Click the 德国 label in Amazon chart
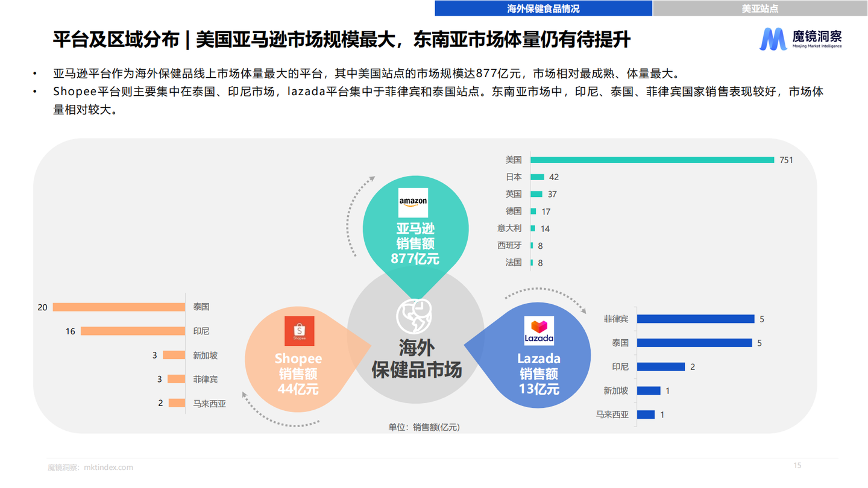Viewport: 868px width, 488px height. [x=514, y=211]
